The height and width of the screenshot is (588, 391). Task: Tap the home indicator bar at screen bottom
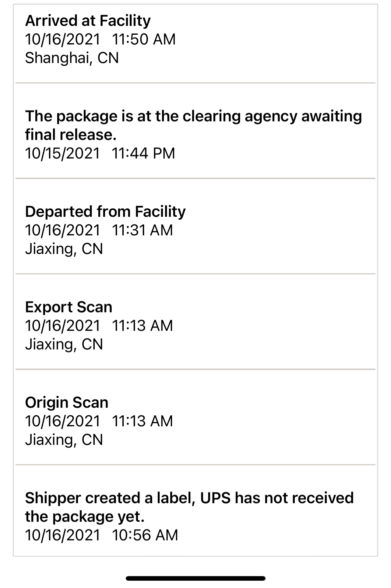pos(195,578)
